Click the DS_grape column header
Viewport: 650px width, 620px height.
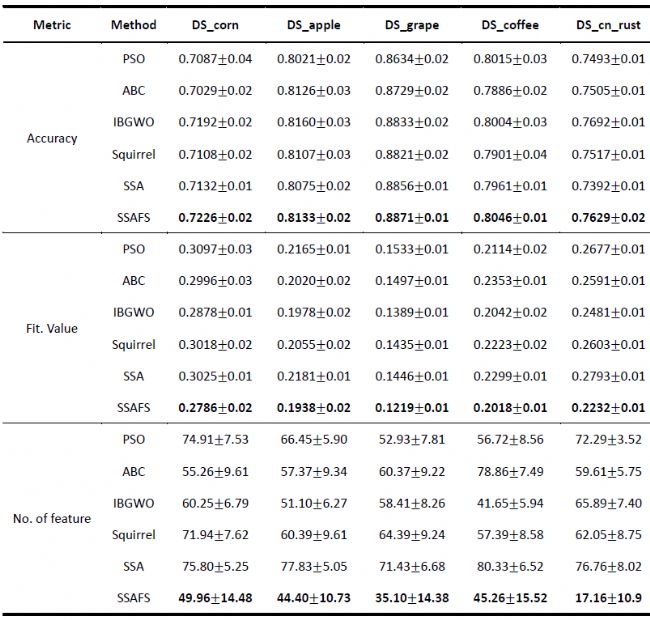click(x=414, y=24)
